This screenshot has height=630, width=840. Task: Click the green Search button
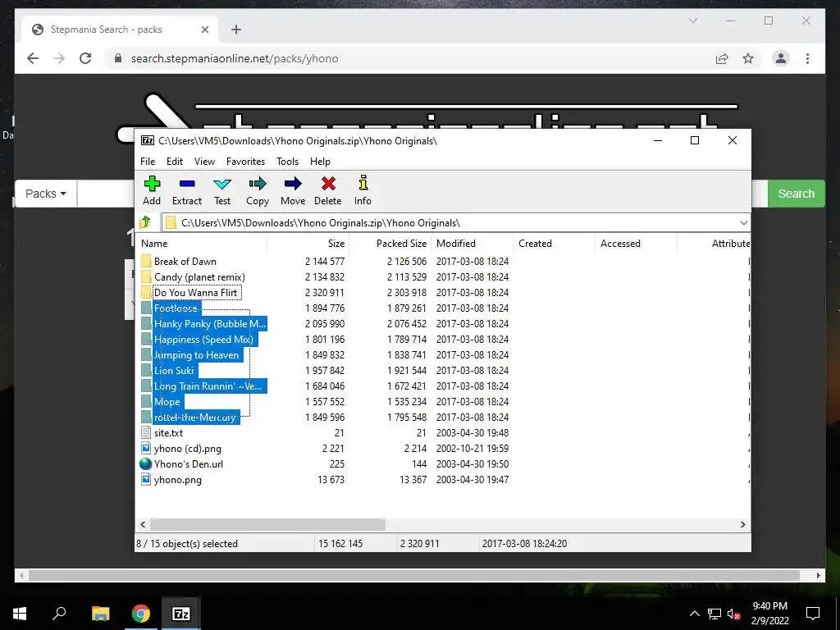coord(796,194)
